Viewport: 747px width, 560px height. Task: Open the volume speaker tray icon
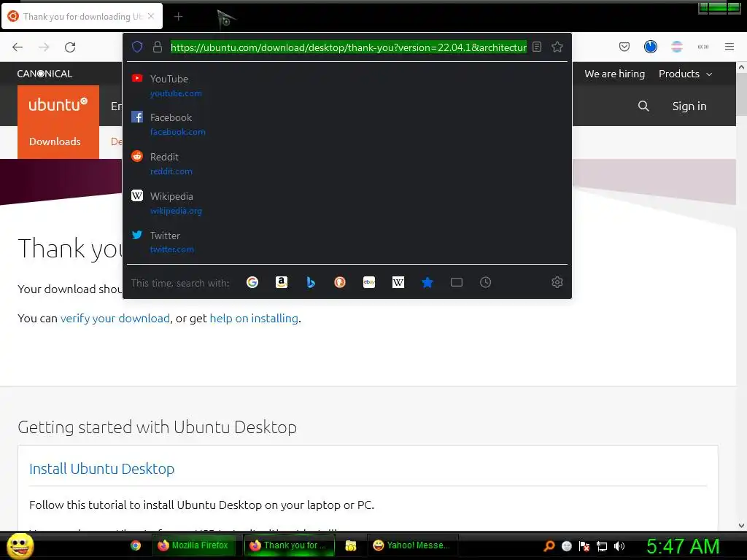tap(619, 546)
